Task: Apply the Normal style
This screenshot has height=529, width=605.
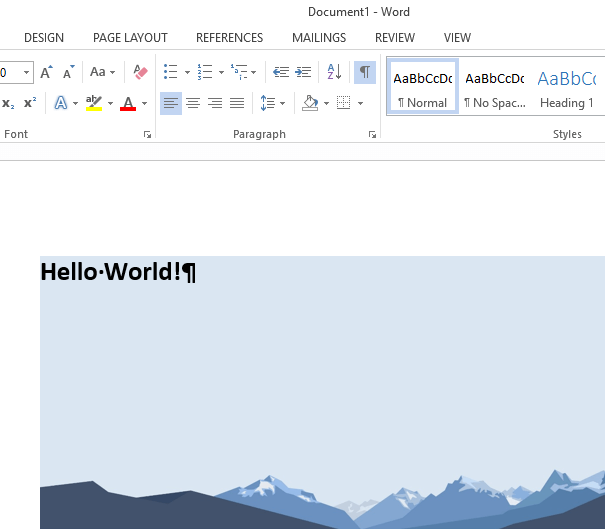Action: (422, 87)
